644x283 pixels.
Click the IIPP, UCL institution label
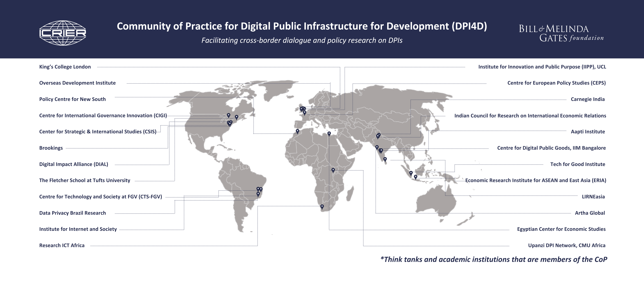coord(542,67)
